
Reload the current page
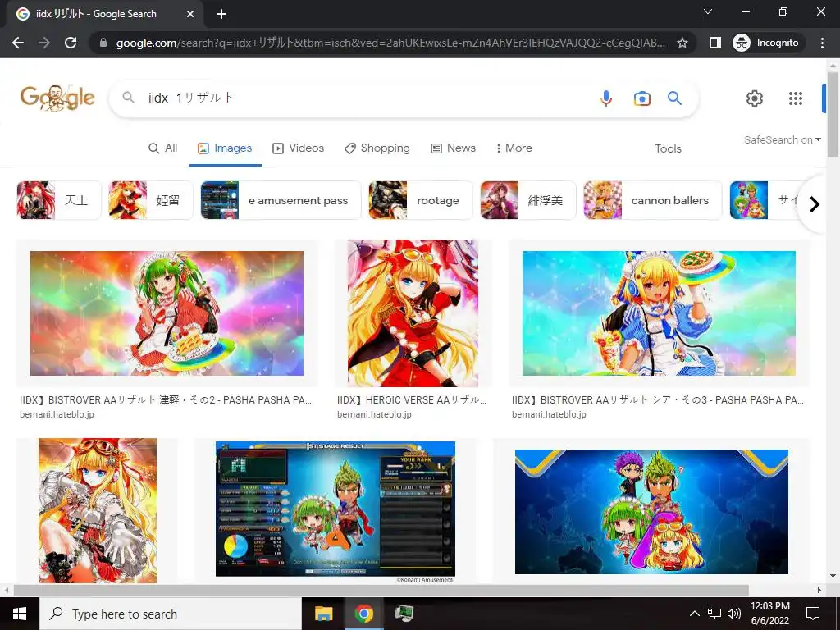pyautogui.click(x=71, y=43)
